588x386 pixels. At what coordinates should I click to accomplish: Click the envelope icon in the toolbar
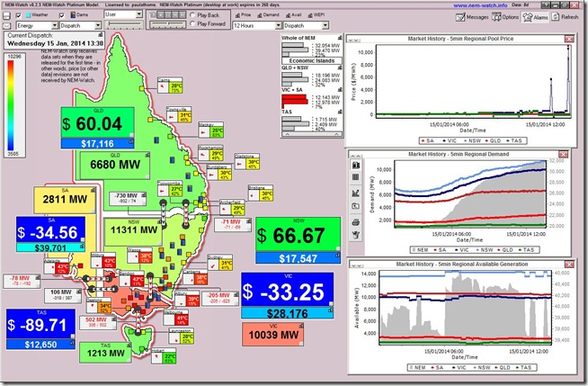(x=7, y=26)
